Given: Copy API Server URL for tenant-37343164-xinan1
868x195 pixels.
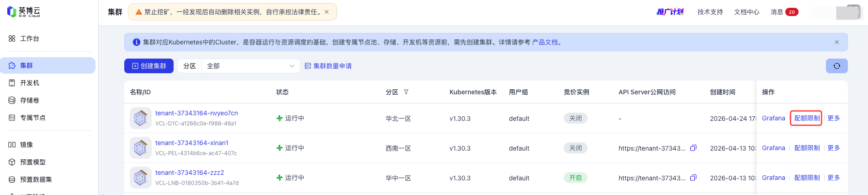Looking at the screenshot, I should [693, 148].
